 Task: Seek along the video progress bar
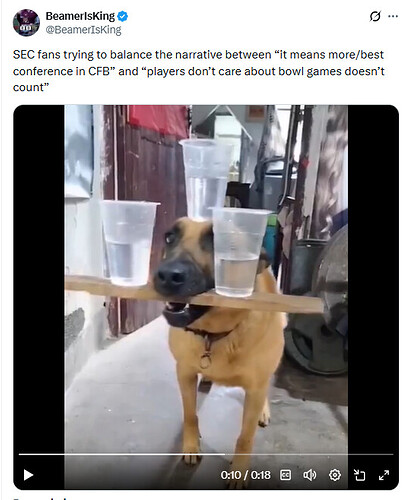(x=206, y=454)
